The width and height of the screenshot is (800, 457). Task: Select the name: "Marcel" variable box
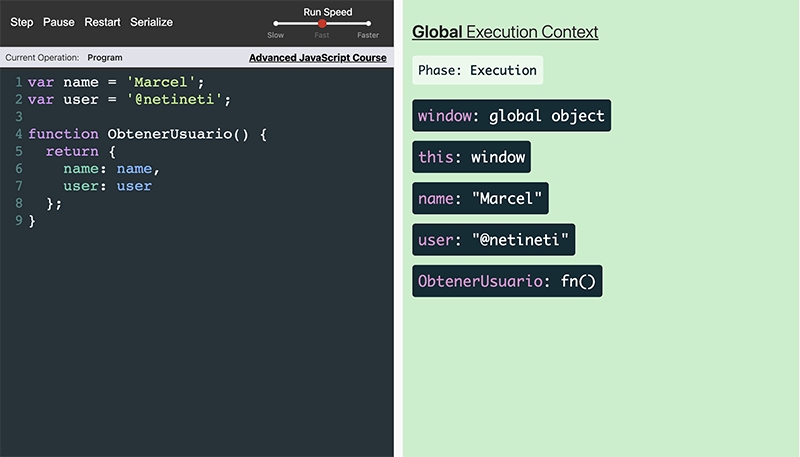tap(480, 198)
